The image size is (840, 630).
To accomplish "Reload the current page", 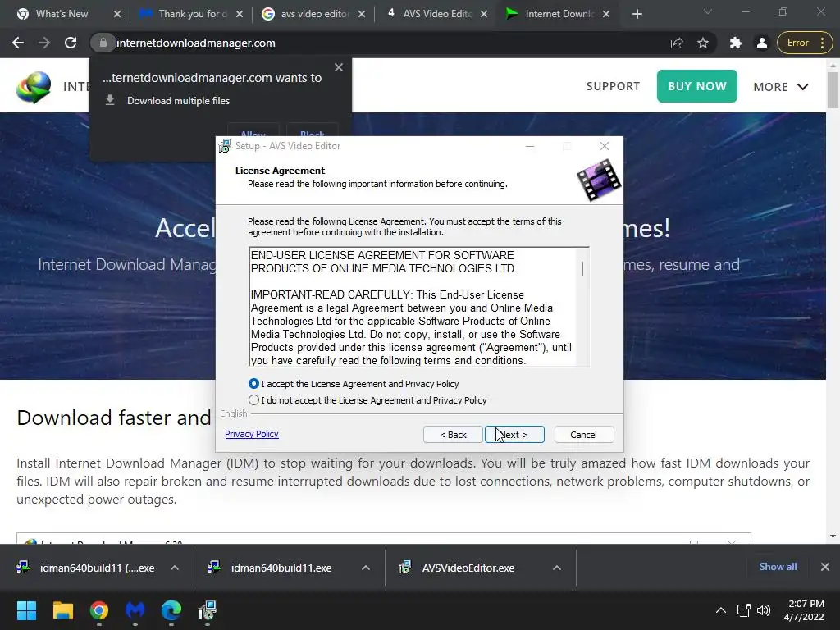I will click(71, 43).
